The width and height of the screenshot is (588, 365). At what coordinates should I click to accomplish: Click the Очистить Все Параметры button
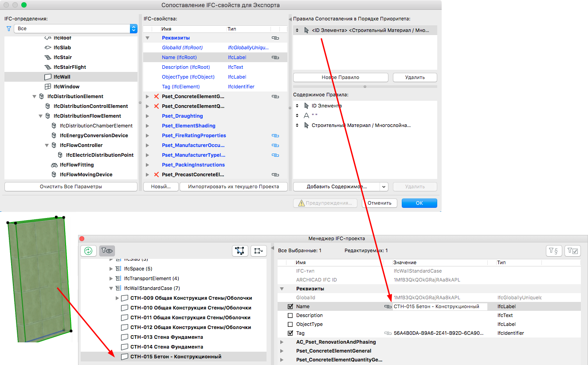pyautogui.click(x=71, y=187)
